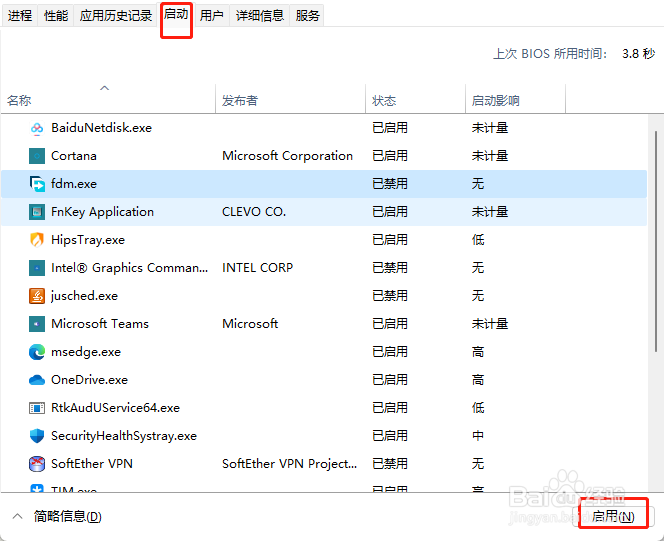This screenshot has width=664, height=541.
Task: Open the 应用历史记录 tab
Action: pos(116,16)
